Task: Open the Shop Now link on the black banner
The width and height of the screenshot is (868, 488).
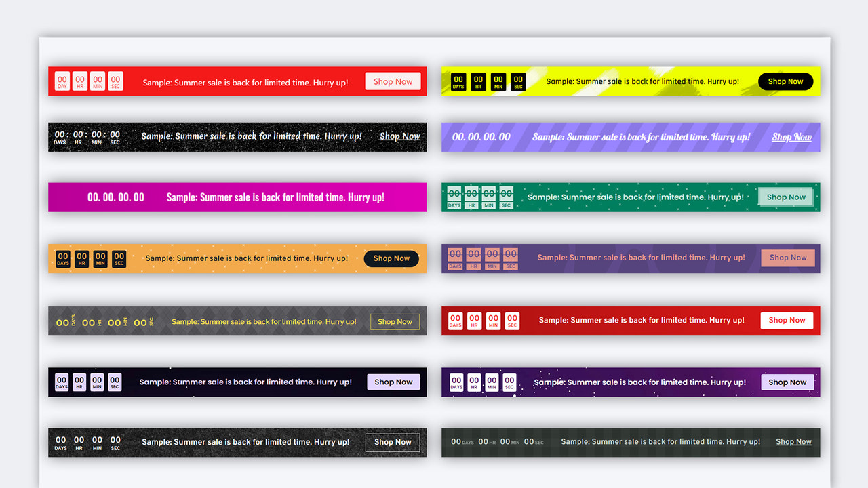Action: (x=400, y=136)
